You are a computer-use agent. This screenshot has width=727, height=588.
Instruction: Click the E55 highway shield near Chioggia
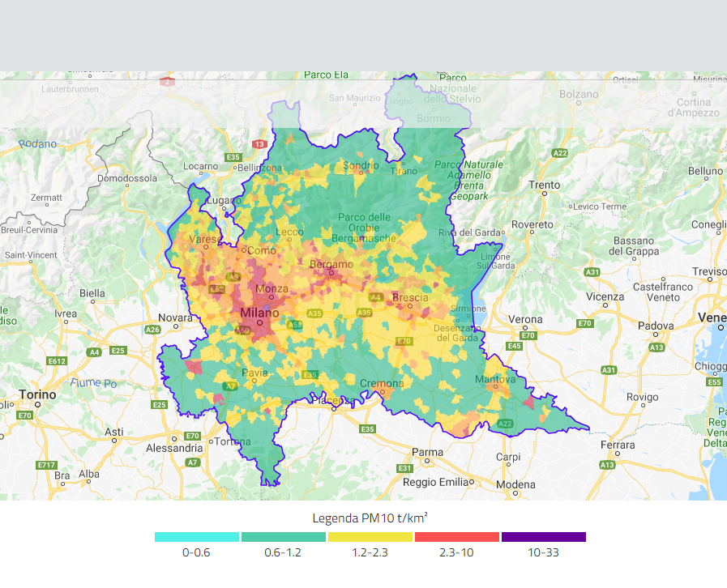click(x=714, y=382)
